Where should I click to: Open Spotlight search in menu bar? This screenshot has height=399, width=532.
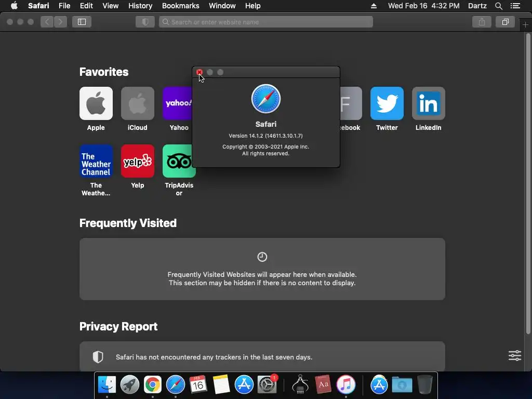(x=498, y=6)
